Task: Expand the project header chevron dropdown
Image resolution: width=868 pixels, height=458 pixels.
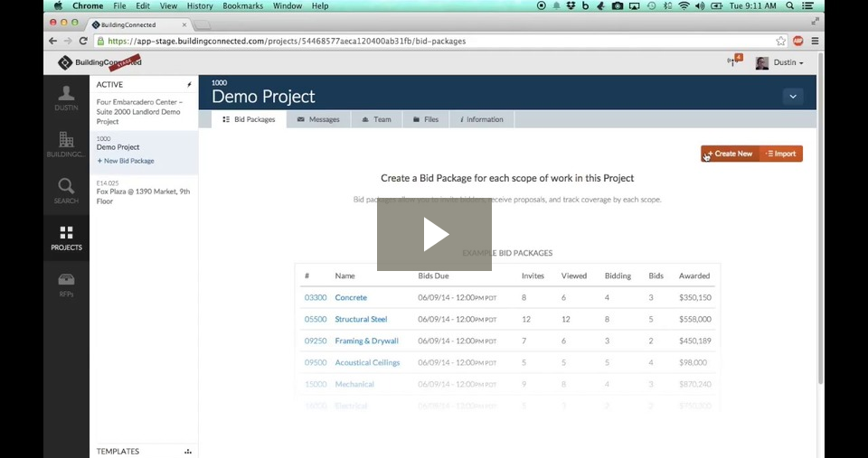Action: coord(792,97)
